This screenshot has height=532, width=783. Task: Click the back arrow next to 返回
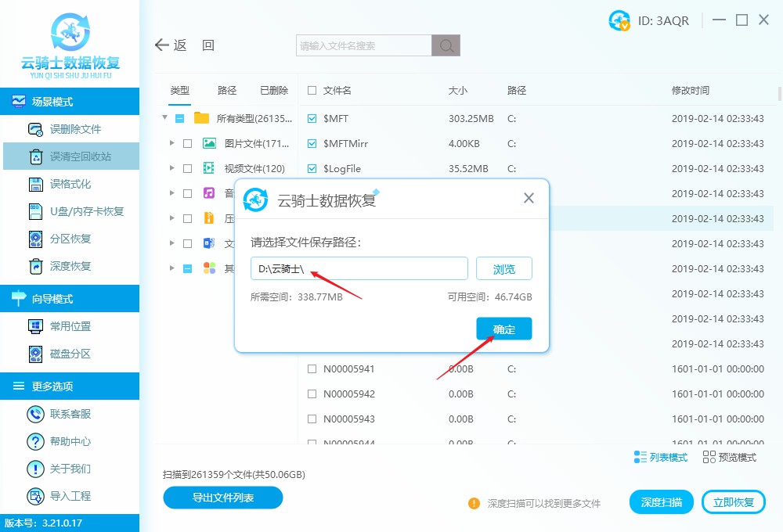[162, 45]
